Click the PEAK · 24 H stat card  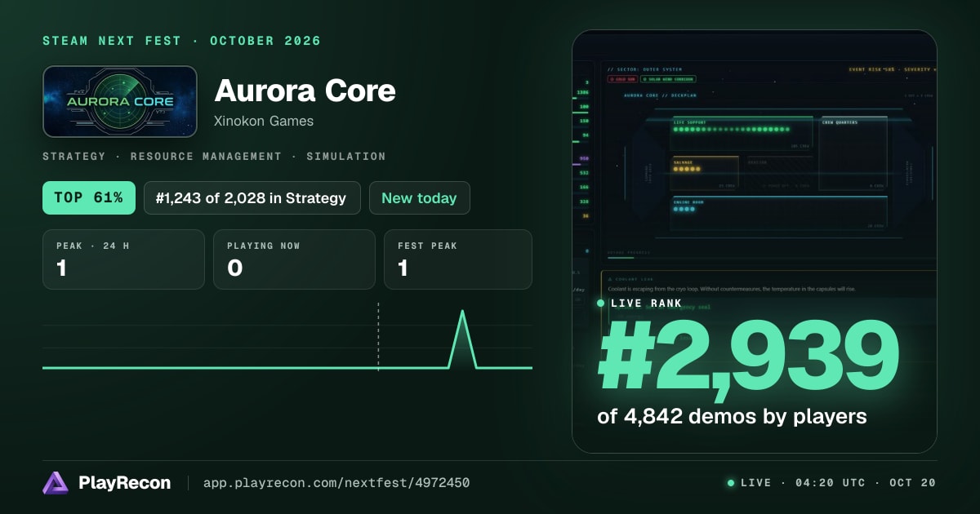[x=123, y=259]
